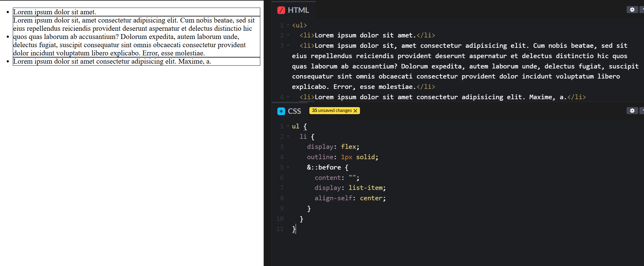644x266 pixels.
Task: Click CSS line number 8
Action: click(x=282, y=198)
